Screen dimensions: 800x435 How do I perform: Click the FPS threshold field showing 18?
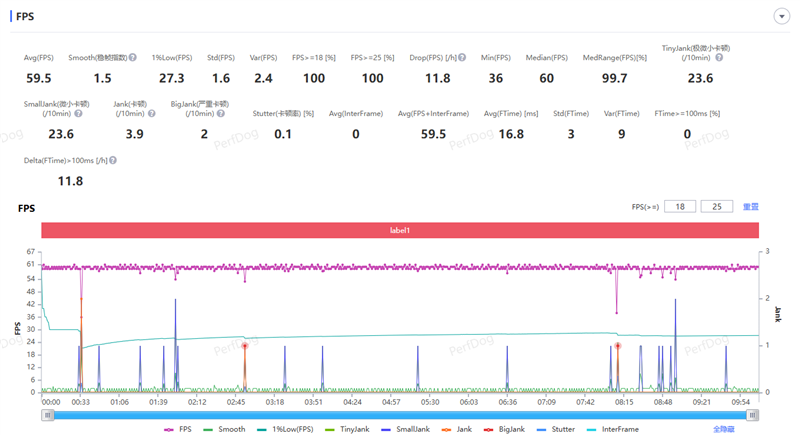[680, 207]
